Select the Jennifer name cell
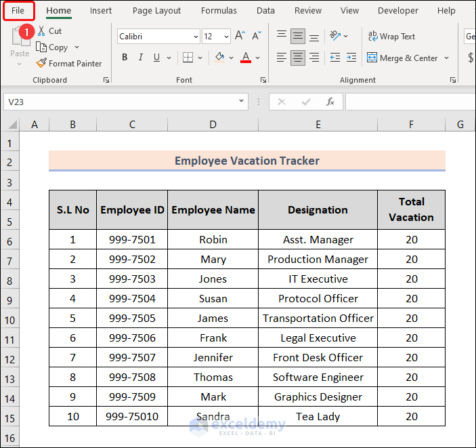476x448 pixels. pos(213,357)
